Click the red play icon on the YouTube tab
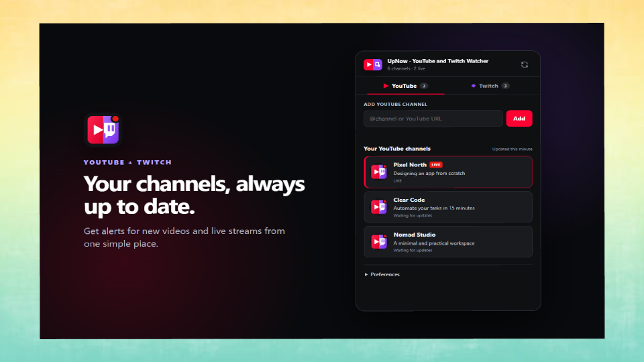Screen dimensions: 644x362 pyautogui.click(x=386, y=86)
